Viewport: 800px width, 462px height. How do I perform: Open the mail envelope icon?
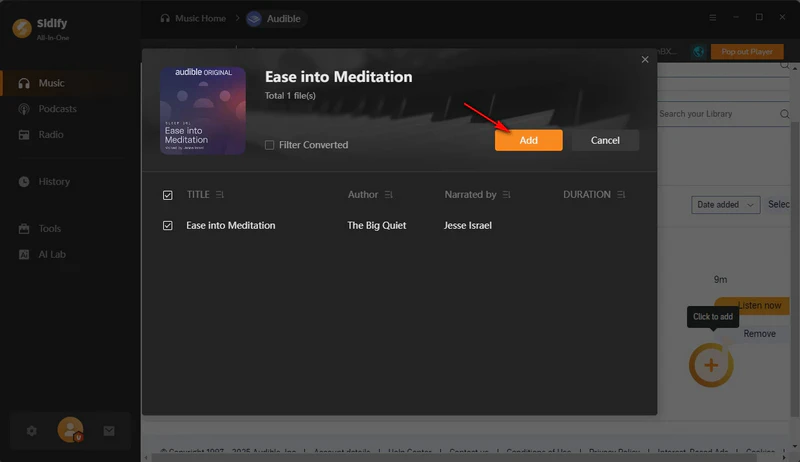pyautogui.click(x=109, y=431)
